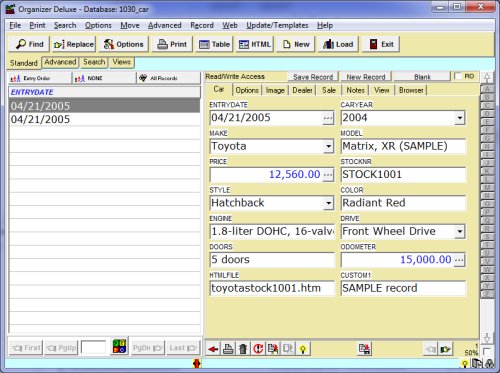This screenshot has width=500, height=373.
Task: Open the Browser tab
Action: coord(411,90)
